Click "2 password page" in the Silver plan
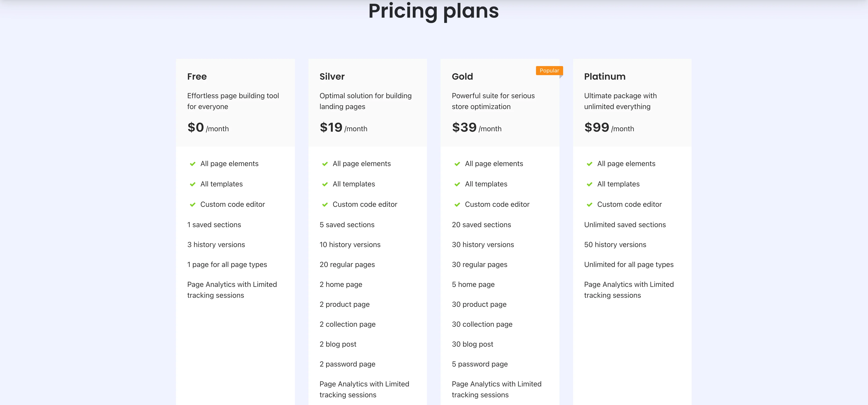The width and height of the screenshot is (868, 405). tap(347, 364)
